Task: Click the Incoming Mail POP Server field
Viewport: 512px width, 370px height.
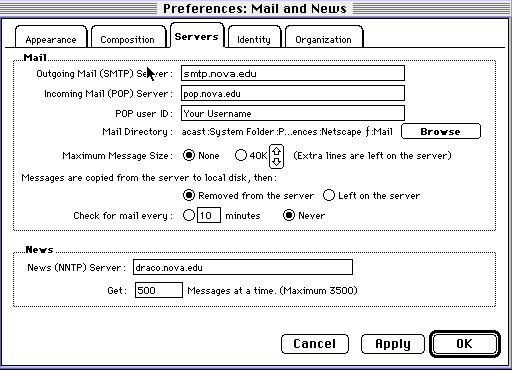Action: pyautogui.click(x=293, y=93)
